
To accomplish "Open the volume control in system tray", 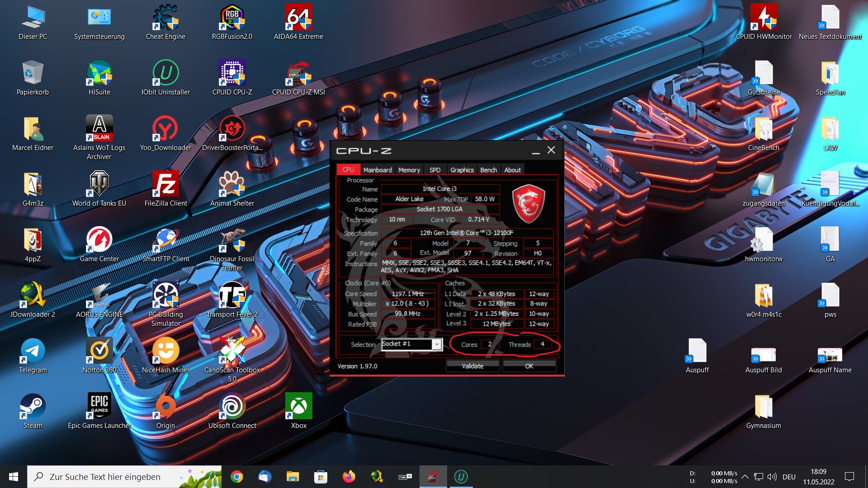I will click(x=772, y=477).
